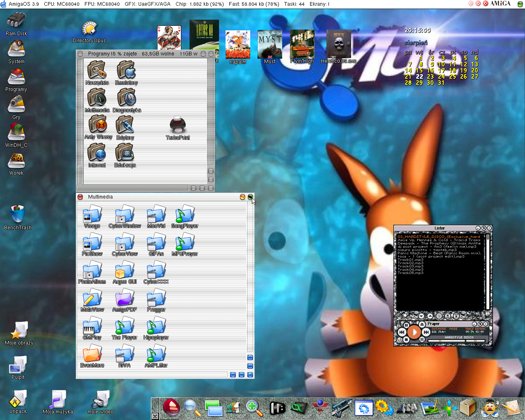
Task: Toggle the playlist button beside Prayer's stop
Action: (x=422, y=339)
